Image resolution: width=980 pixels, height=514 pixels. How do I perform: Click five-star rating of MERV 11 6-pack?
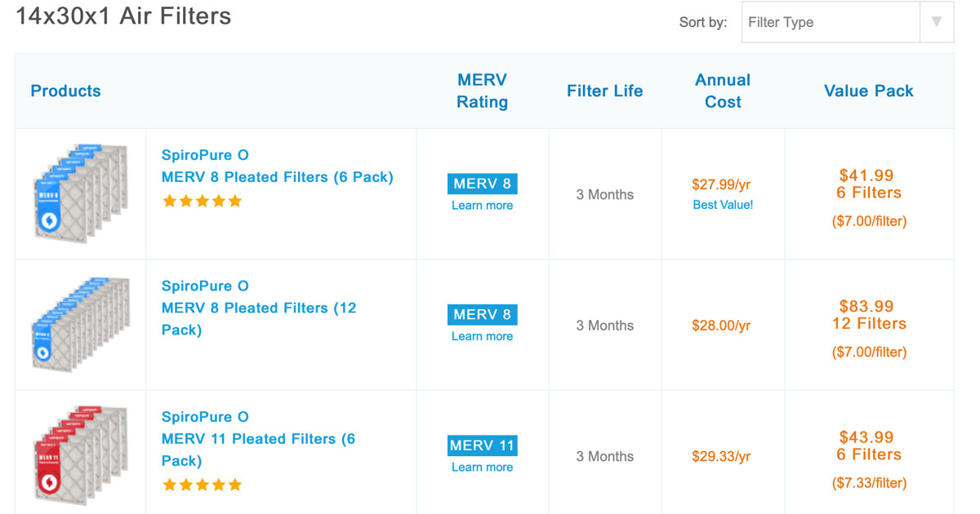coord(202,485)
